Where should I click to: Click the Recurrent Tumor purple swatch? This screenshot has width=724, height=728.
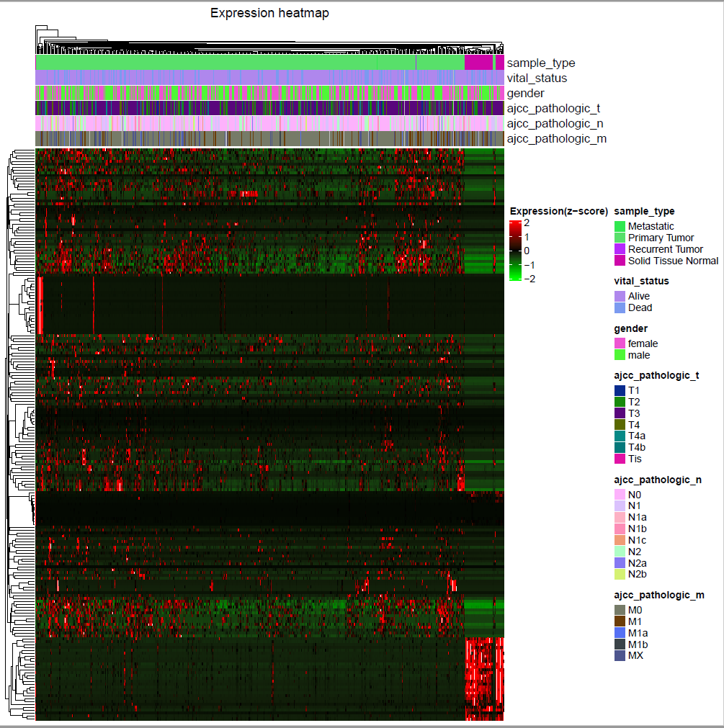pyautogui.click(x=620, y=249)
